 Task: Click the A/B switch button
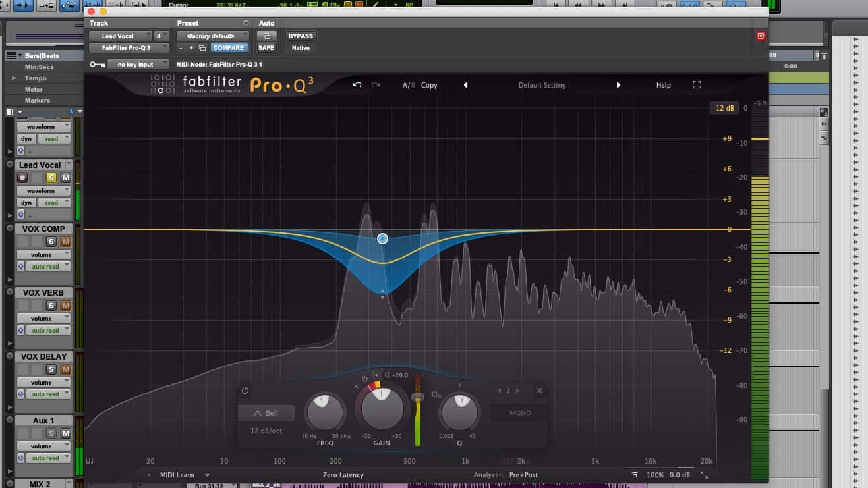click(x=409, y=85)
